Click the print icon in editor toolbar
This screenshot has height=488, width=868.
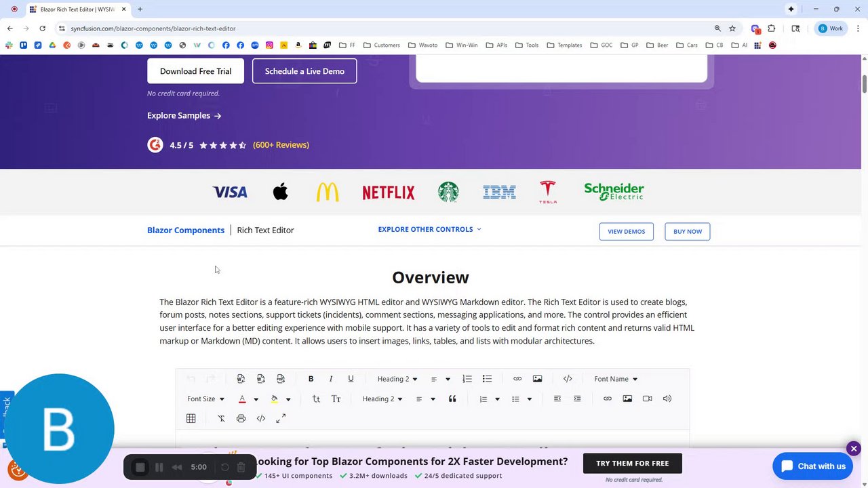click(241, 419)
